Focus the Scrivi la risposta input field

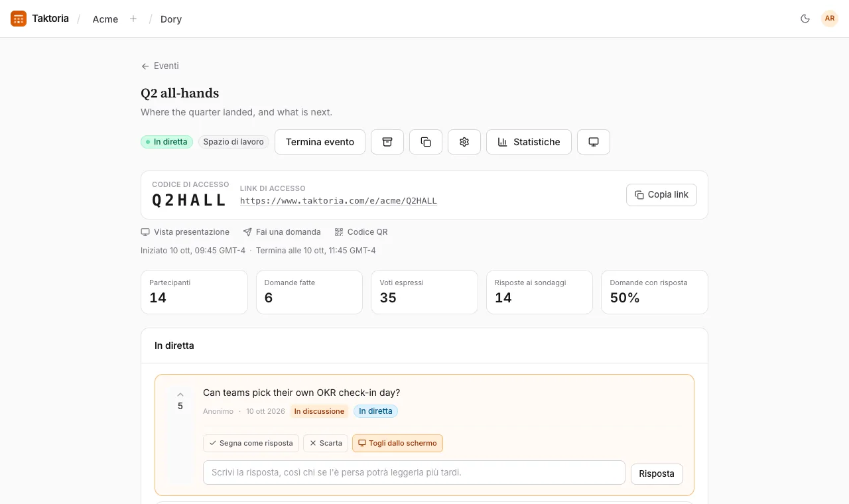pos(414,473)
